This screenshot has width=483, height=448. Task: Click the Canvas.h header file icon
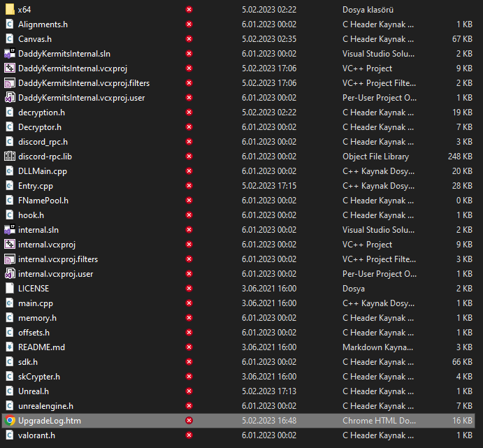pos(10,39)
